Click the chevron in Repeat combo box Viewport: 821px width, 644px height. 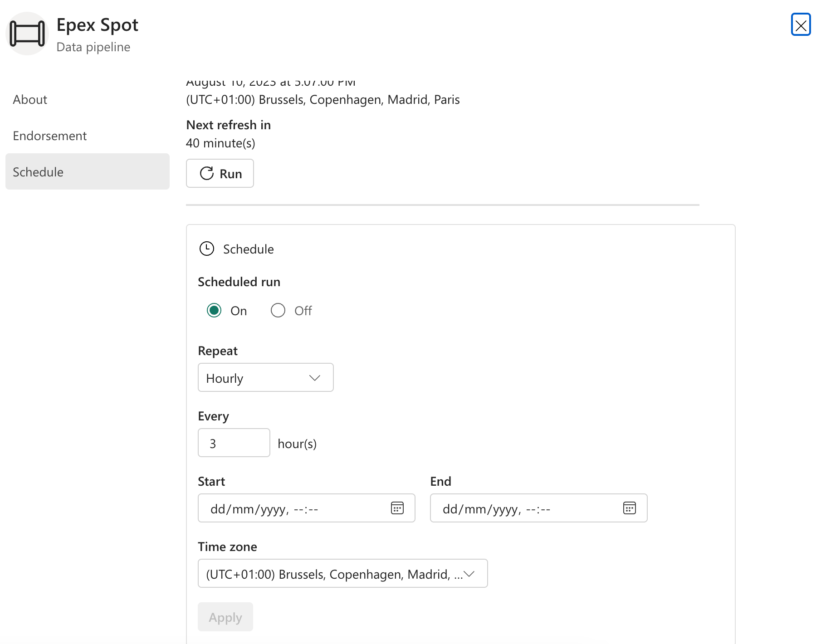(x=315, y=378)
